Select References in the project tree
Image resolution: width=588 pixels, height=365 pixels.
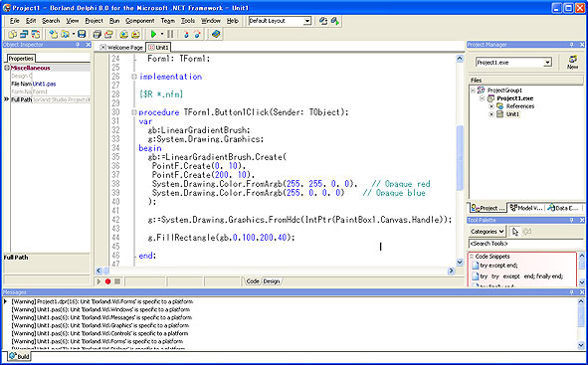pyautogui.click(x=520, y=106)
